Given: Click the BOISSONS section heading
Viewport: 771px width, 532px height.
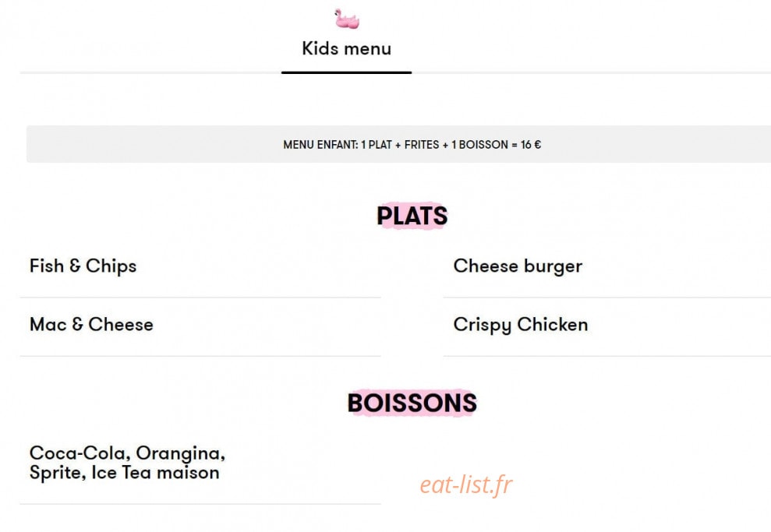Looking at the screenshot, I should point(412,403).
